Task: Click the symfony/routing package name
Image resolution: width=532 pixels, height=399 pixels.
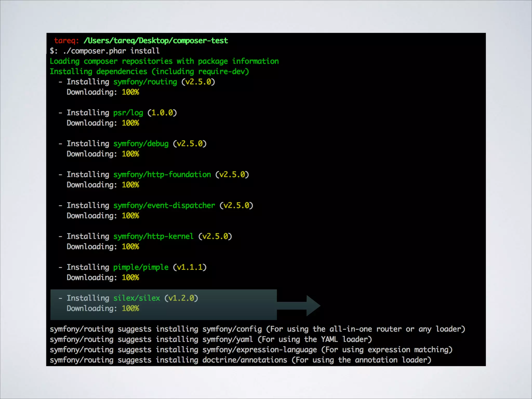Action: point(145,82)
